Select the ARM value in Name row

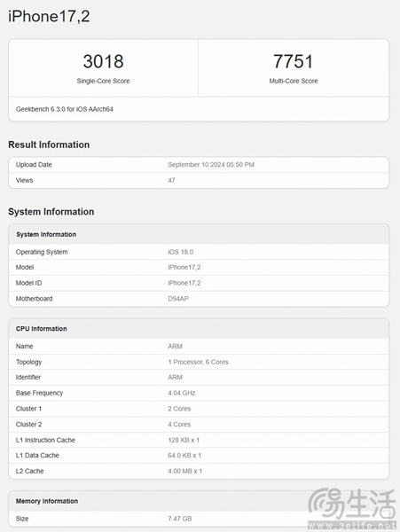(x=175, y=346)
